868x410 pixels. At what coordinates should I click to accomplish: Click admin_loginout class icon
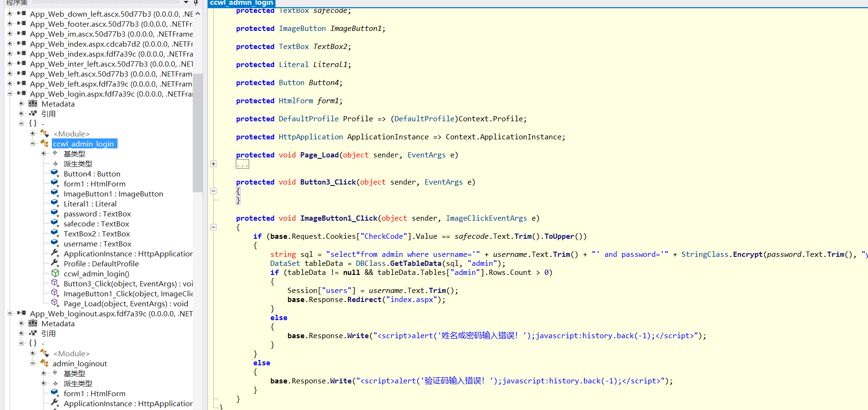[x=44, y=363]
